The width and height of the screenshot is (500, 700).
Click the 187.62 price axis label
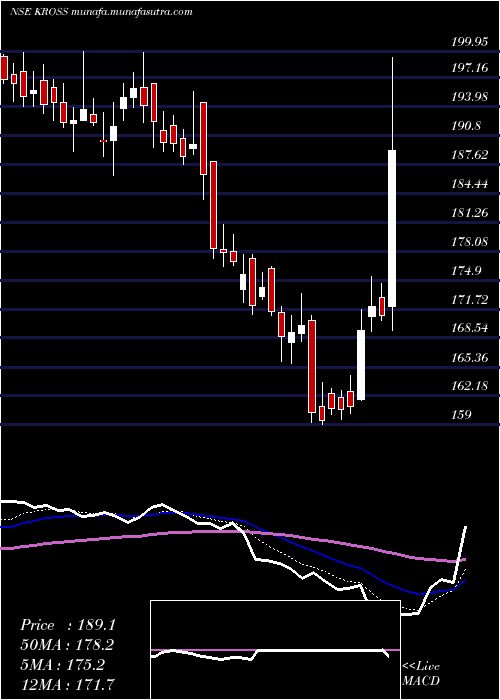[469, 155]
